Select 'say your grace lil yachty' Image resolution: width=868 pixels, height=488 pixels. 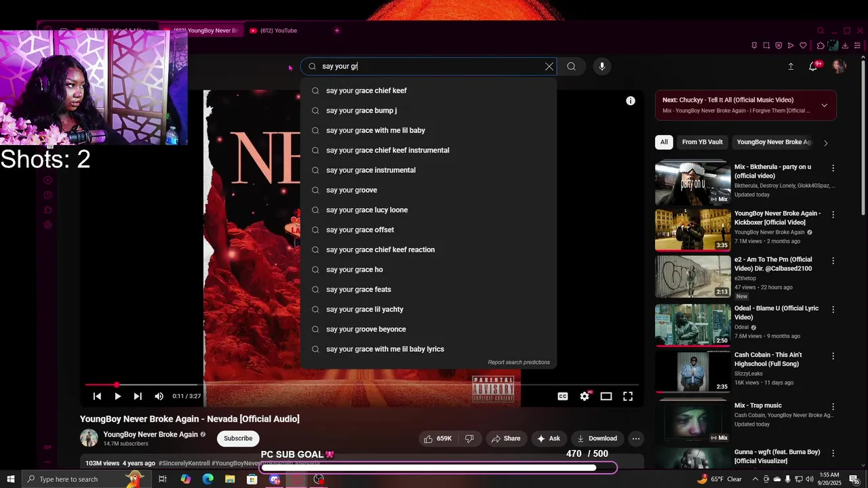pyautogui.click(x=429, y=309)
